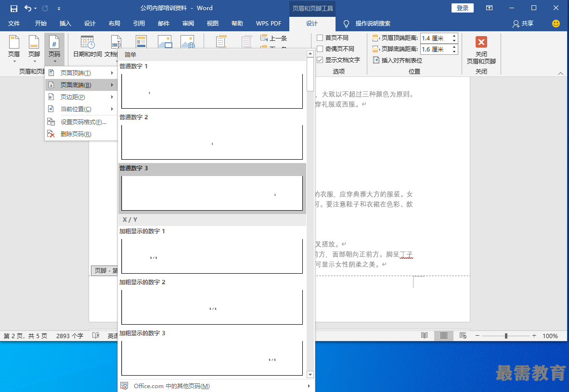Open the 视图 tab
This screenshot has height=392, width=569.
pos(213,24)
